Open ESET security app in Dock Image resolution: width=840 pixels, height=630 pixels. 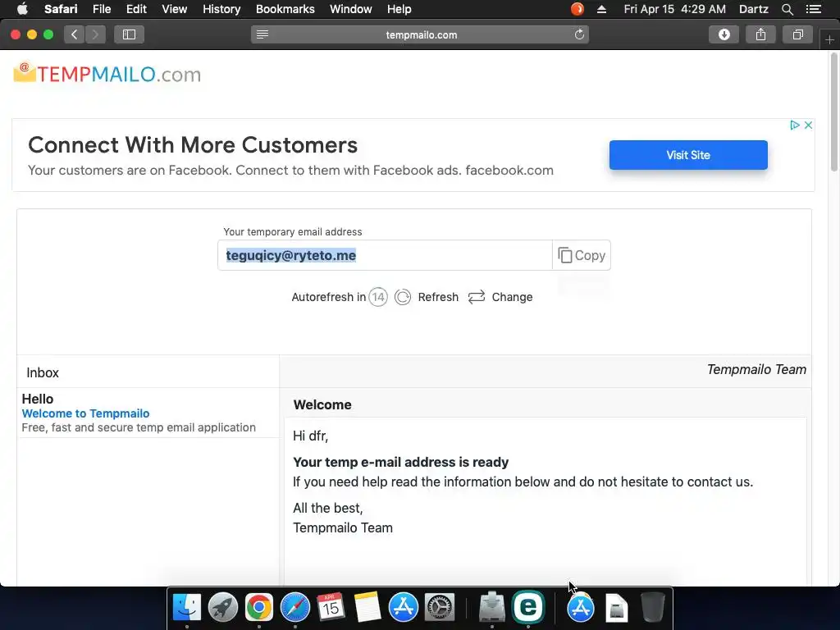(x=528, y=607)
